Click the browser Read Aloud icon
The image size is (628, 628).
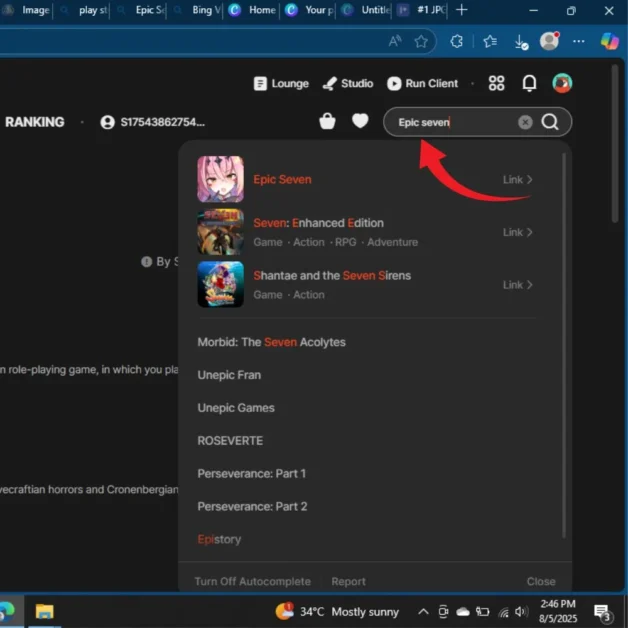point(395,41)
